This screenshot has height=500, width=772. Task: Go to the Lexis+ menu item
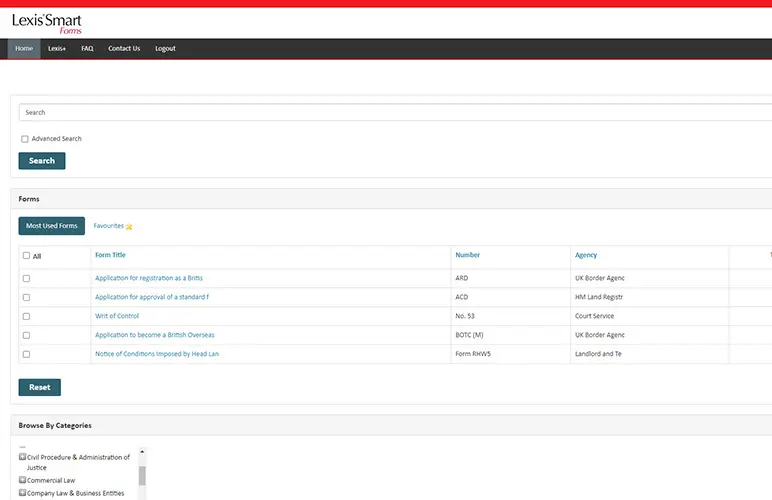(57, 49)
